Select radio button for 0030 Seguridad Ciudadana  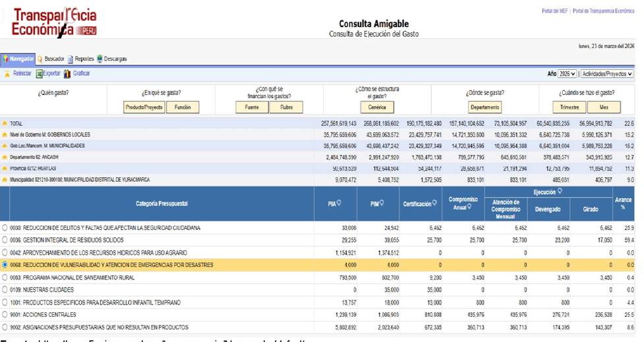(6, 228)
